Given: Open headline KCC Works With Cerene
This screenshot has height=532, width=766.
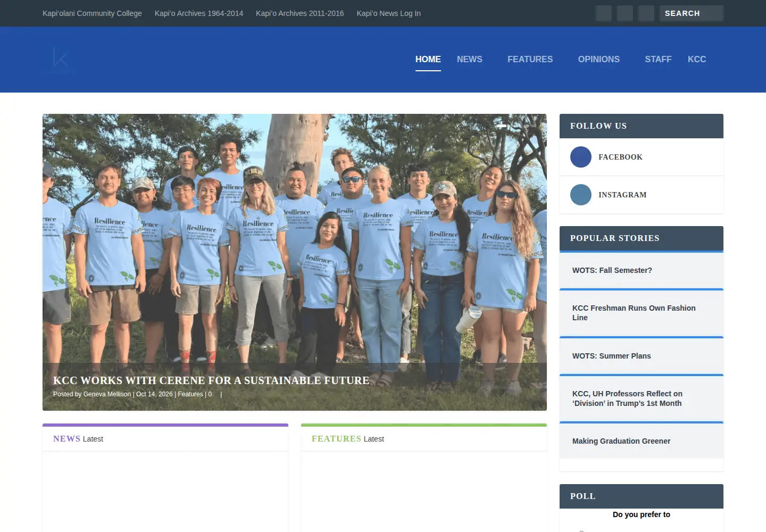Looking at the screenshot, I should click(x=211, y=380).
